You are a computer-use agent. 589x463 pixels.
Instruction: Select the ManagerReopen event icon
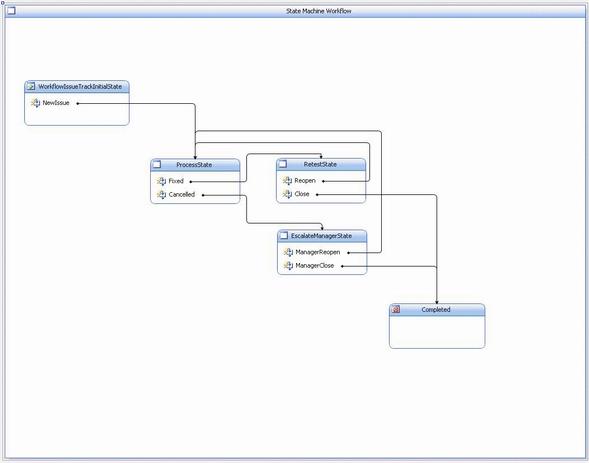pyautogui.click(x=288, y=252)
